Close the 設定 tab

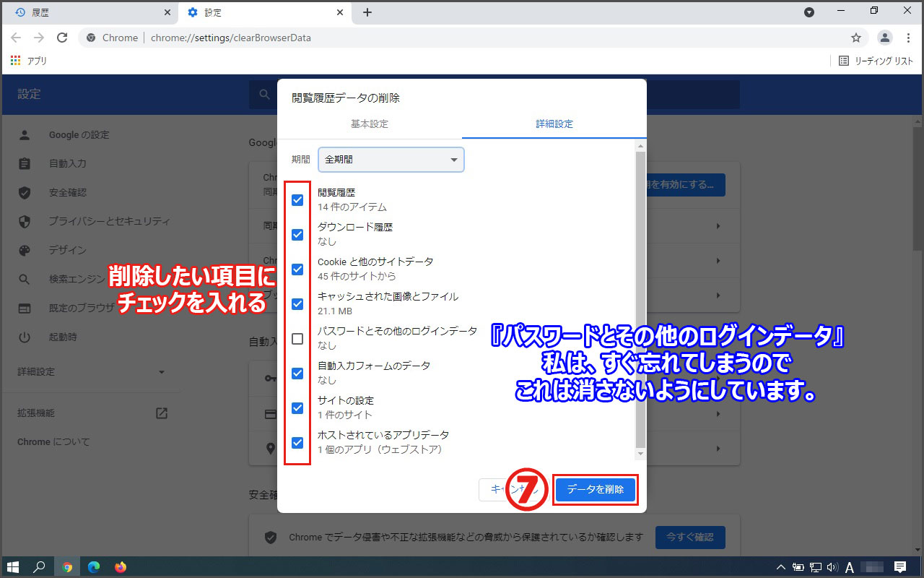(x=340, y=12)
